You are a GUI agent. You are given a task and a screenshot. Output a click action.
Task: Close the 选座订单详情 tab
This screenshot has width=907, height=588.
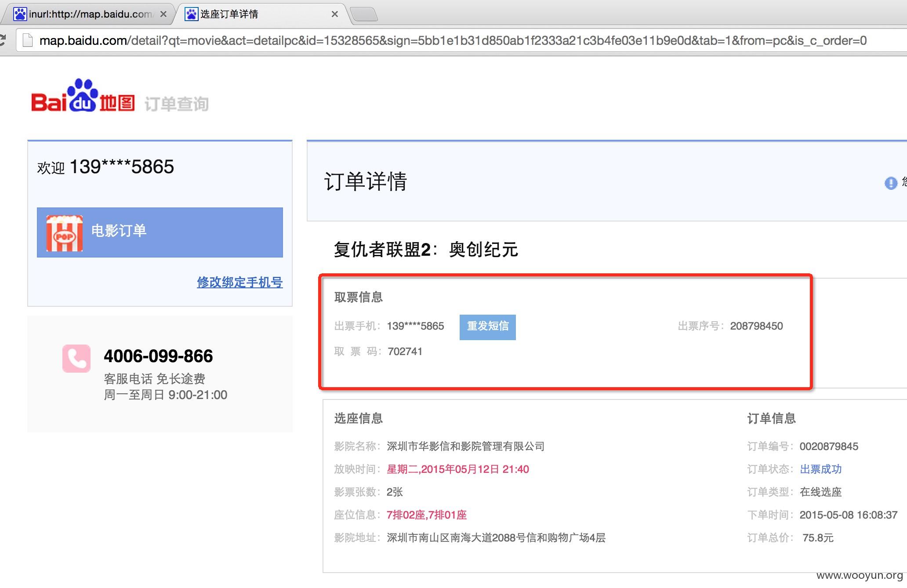coord(335,14)
